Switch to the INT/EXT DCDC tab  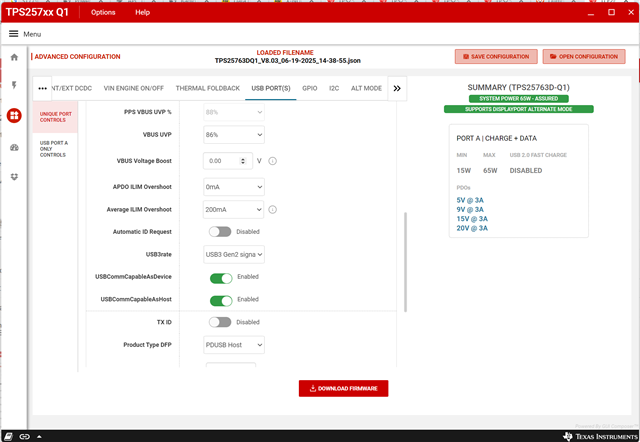(72, 88)
